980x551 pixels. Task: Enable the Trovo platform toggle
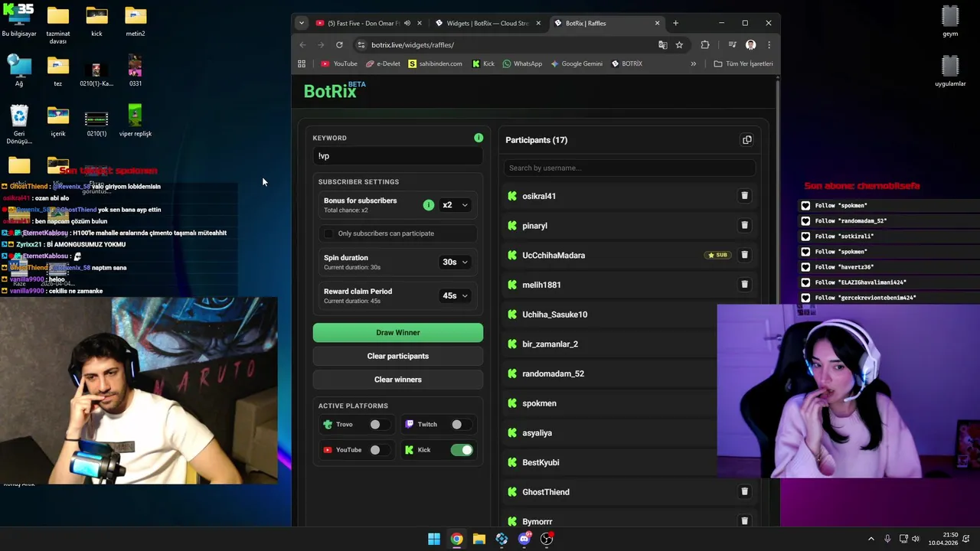click(378, 424)
